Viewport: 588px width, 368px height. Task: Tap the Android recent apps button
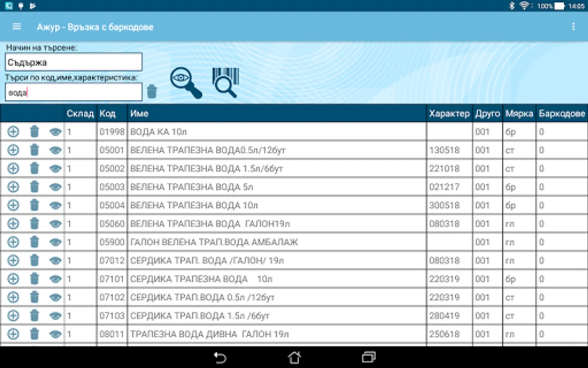[x=369, y=357]
